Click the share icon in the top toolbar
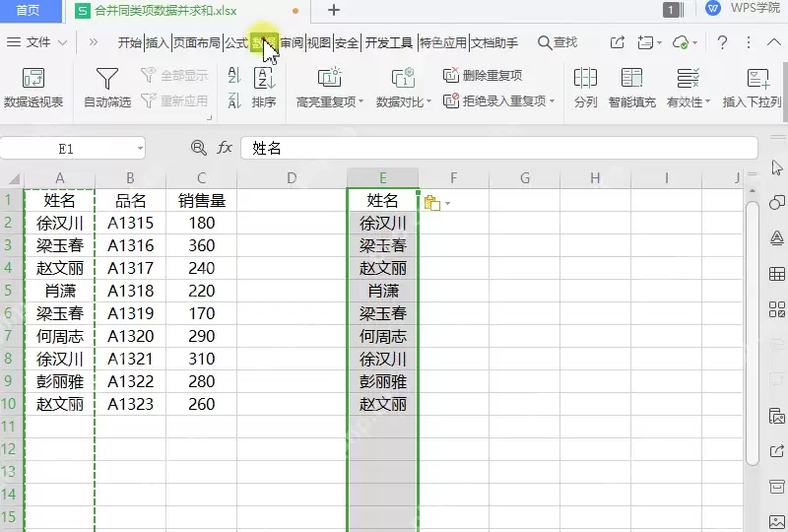This screenshot has width=788, height=532. point(618,42)
